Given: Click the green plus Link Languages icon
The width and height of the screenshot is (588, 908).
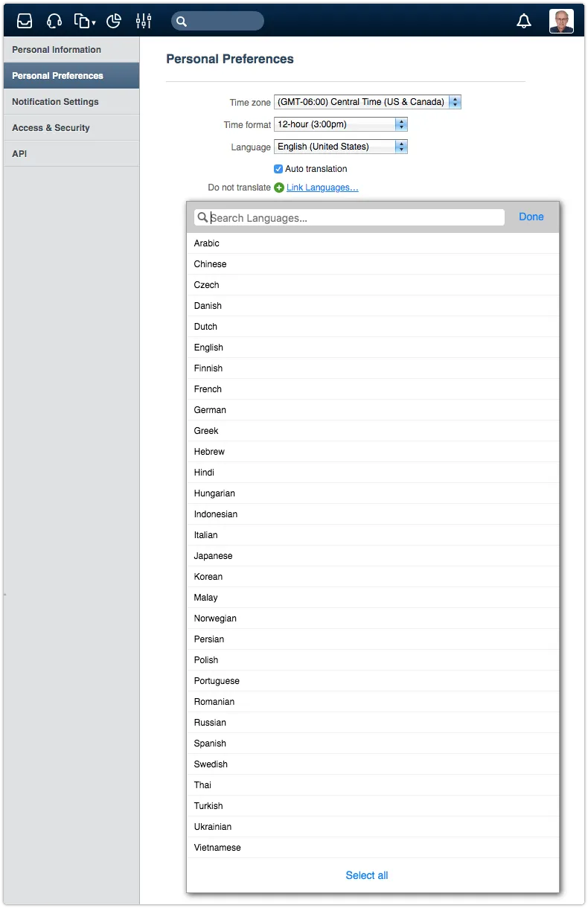Looking at the screenshot, I should [279, 188].
